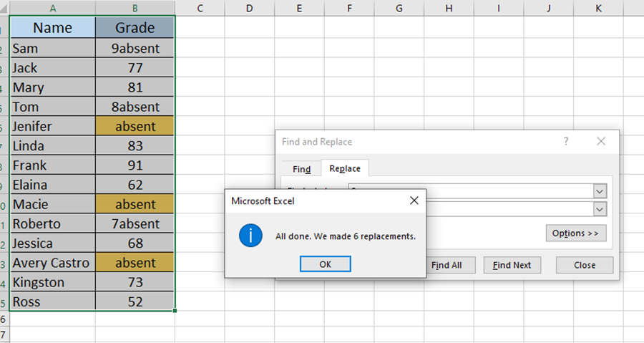644x343 pixels.
Task: Close the Microsoft Excel message box
Action: 414,201
